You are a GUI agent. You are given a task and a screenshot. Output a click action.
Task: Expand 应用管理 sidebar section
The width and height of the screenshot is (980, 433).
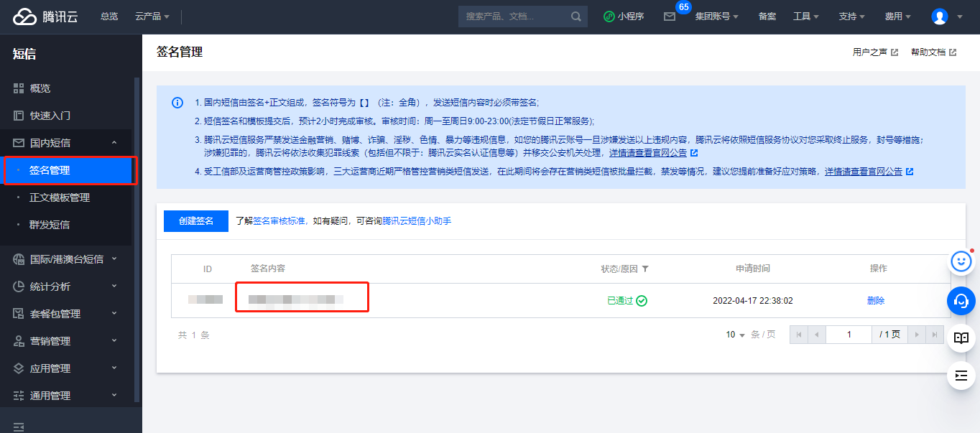pyautogui.click(x=65, y=368)
